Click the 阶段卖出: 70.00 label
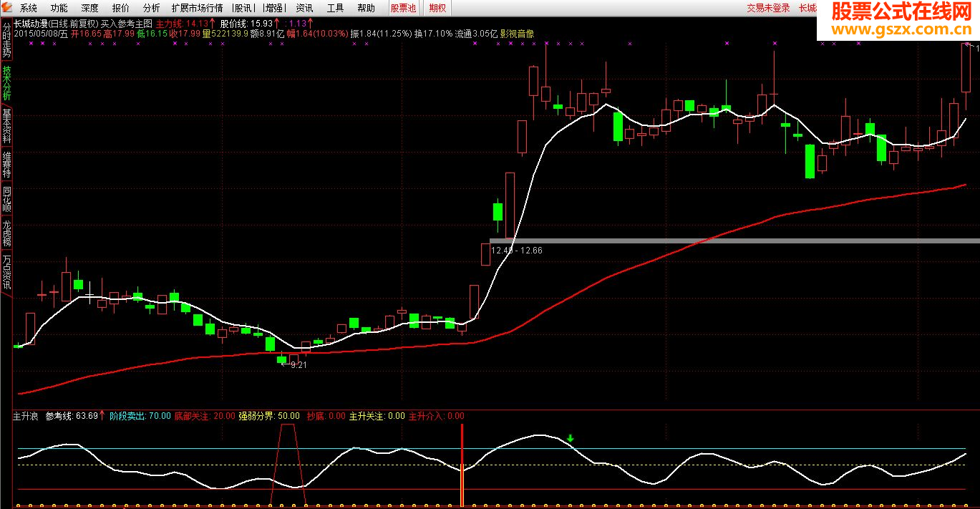 click(x=140, y=415)
